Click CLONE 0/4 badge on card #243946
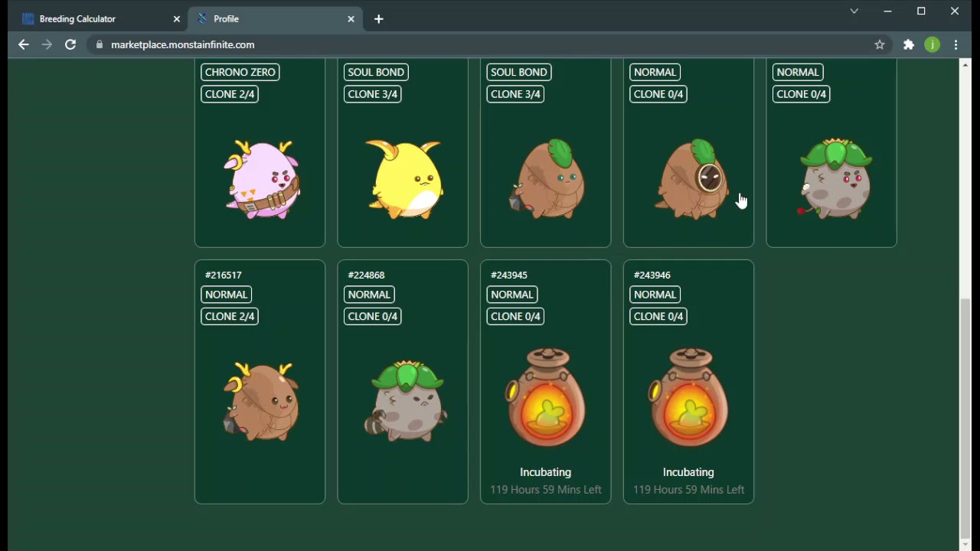 [659, 316]
